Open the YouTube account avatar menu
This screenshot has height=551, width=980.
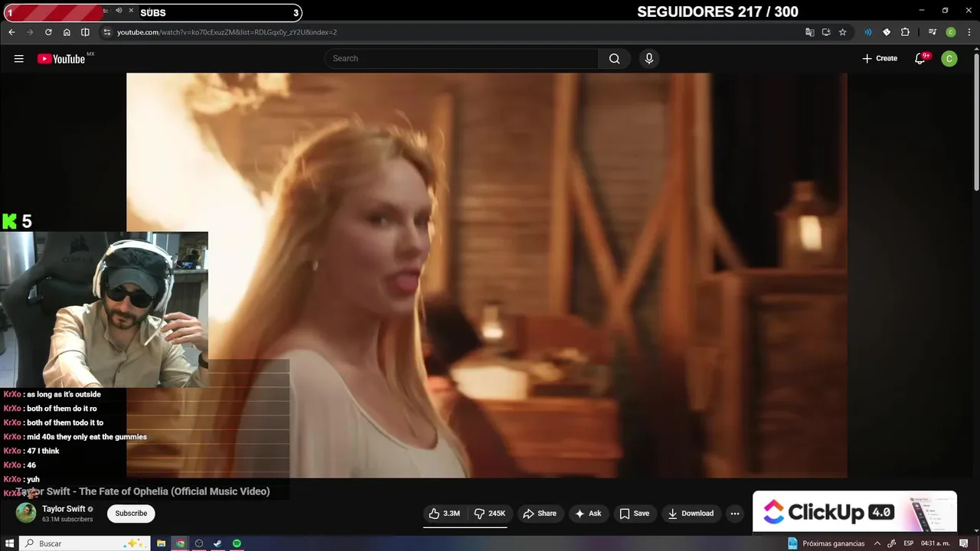(949, 58)
